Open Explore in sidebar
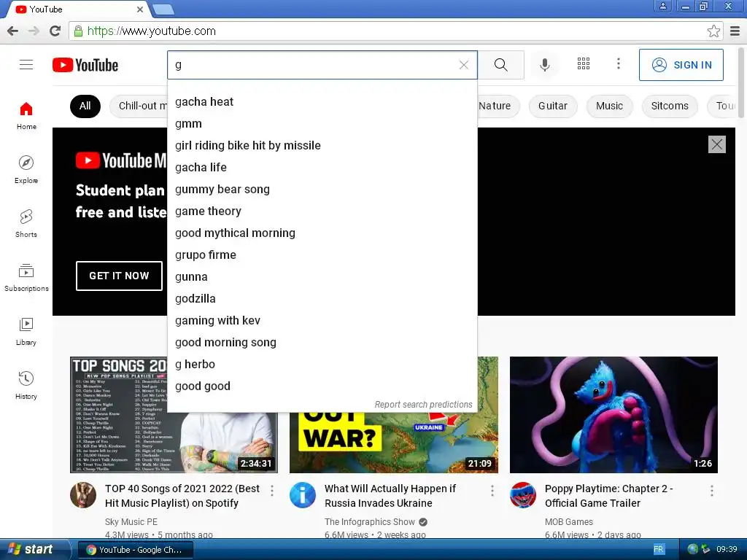 pos(26,169)
